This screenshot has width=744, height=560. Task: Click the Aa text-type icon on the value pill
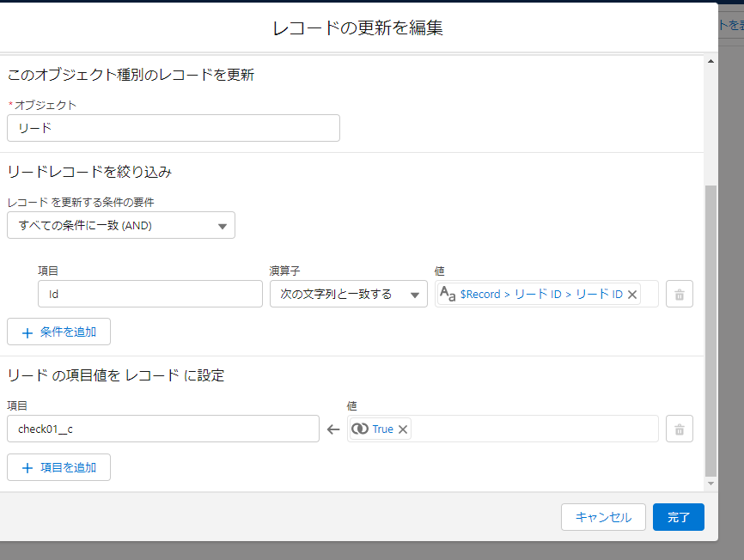tap(448, 294)
